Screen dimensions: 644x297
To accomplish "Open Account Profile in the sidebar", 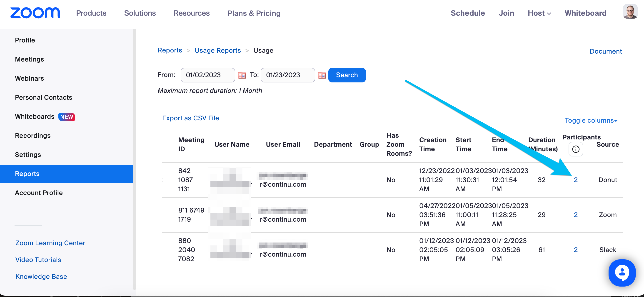I will 39,193.
